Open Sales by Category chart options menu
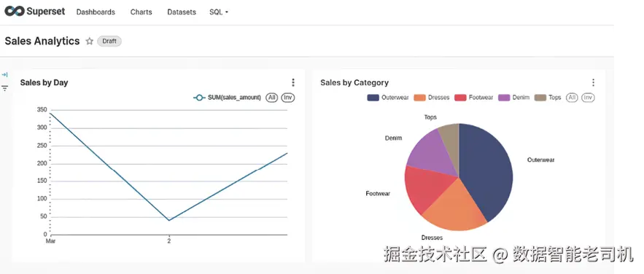 tap(593, 82)
